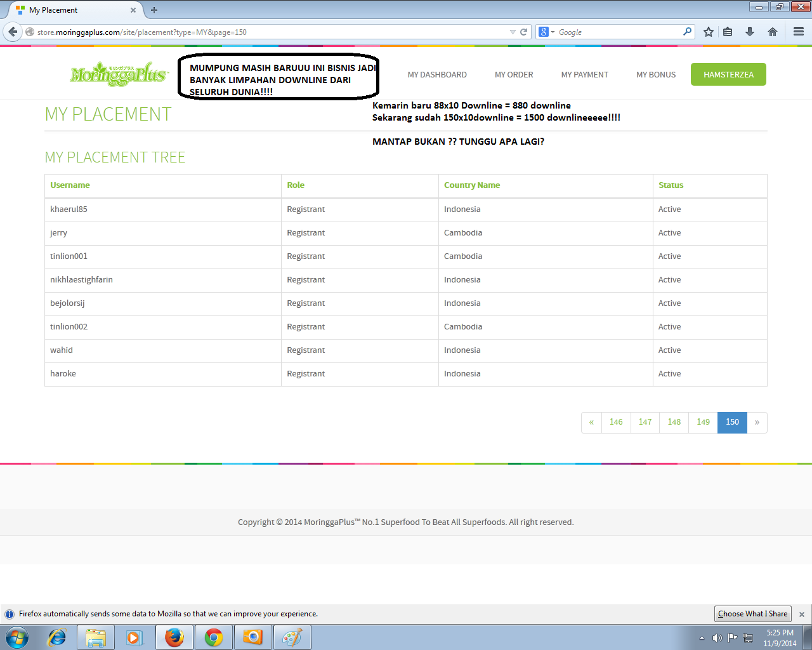Viewport: 812px width, 650px height.
Task: Click the Choose What I Share button
Action: pos(753,614)
